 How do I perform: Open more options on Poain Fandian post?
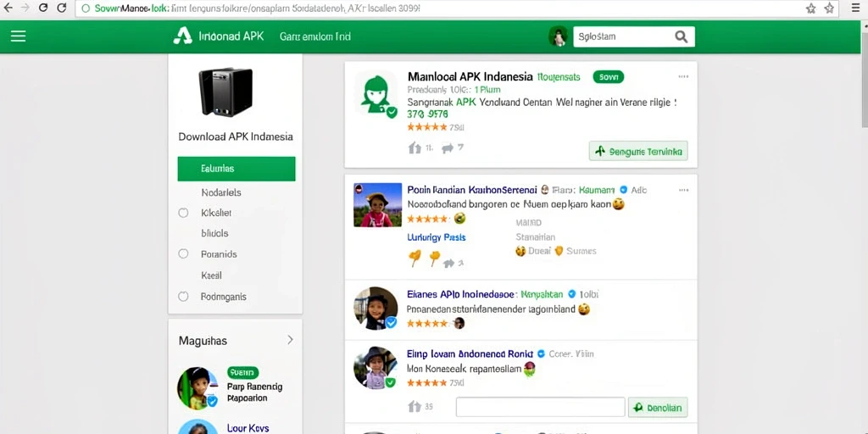(x=684, y=190)
